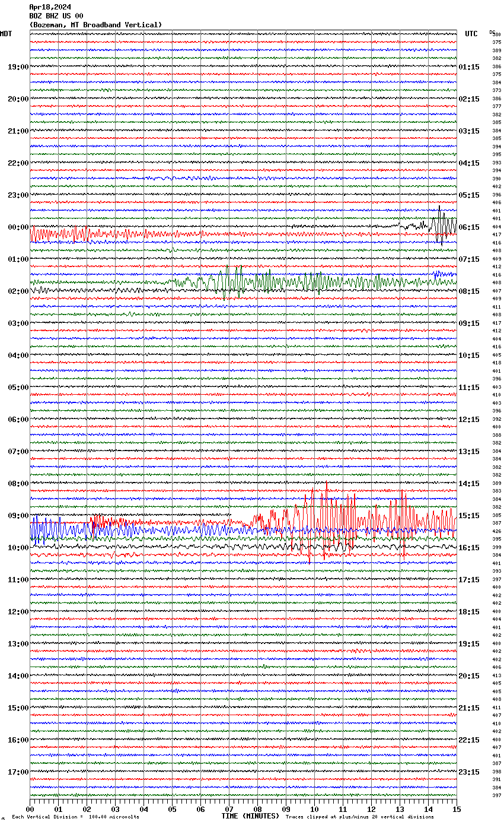Viewport: 504px width, 825px height.
Task: Select the 06:15 UTC time label
Action: coord(469,227)
